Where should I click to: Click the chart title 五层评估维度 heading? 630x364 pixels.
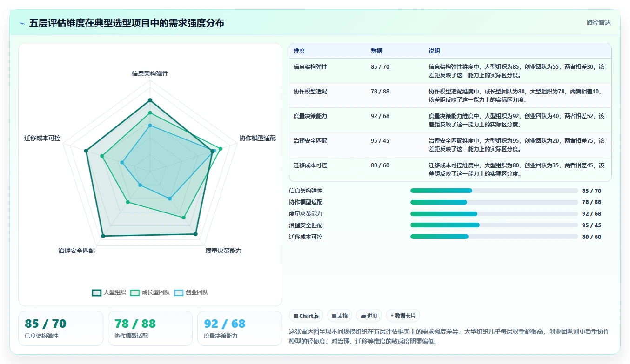(x=127, y=23)
